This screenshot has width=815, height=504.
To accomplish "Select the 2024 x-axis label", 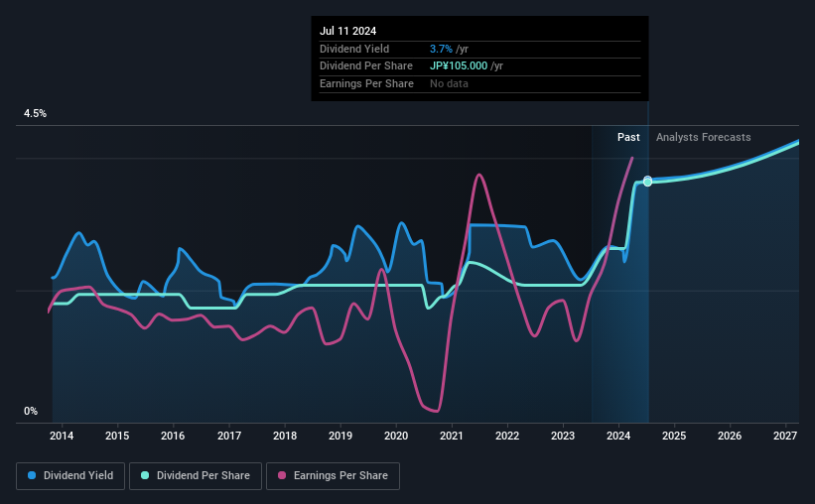I will [x=618, y=436].
